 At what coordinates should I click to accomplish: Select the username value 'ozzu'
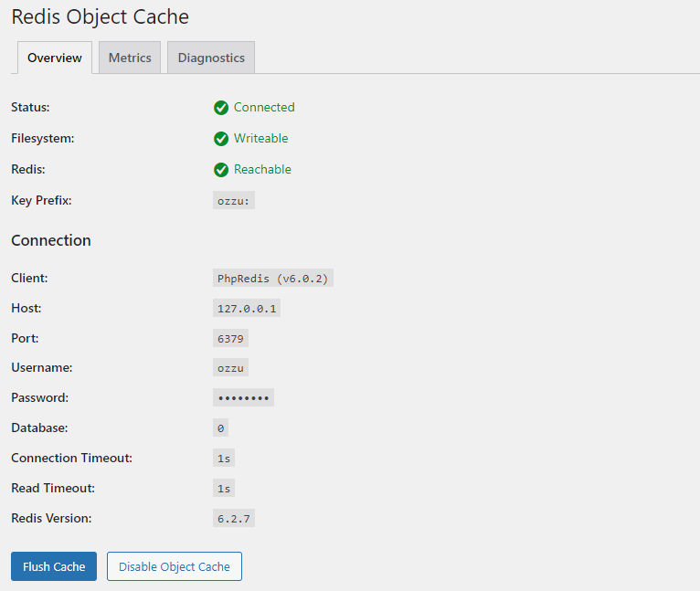click(x=230, y=368)
